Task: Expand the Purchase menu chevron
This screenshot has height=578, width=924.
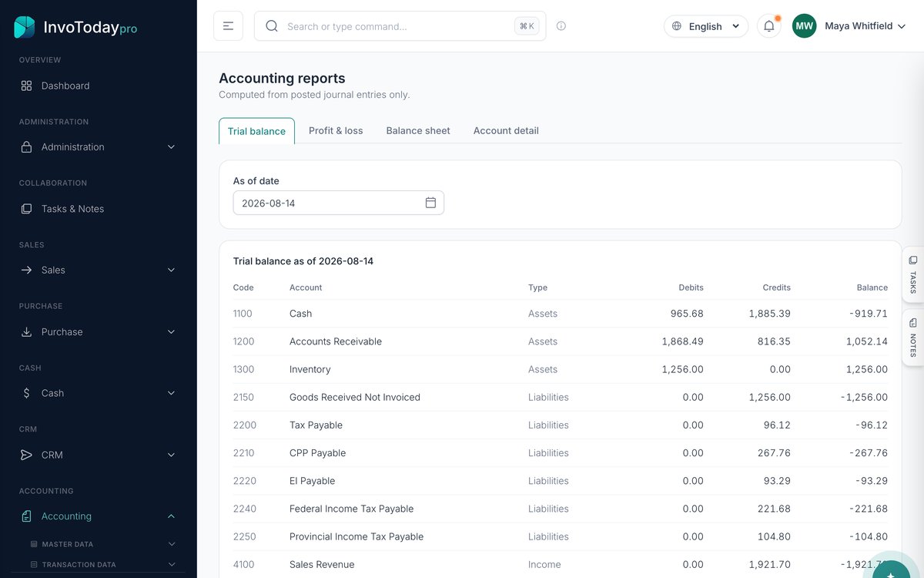Action: (171, 331)
